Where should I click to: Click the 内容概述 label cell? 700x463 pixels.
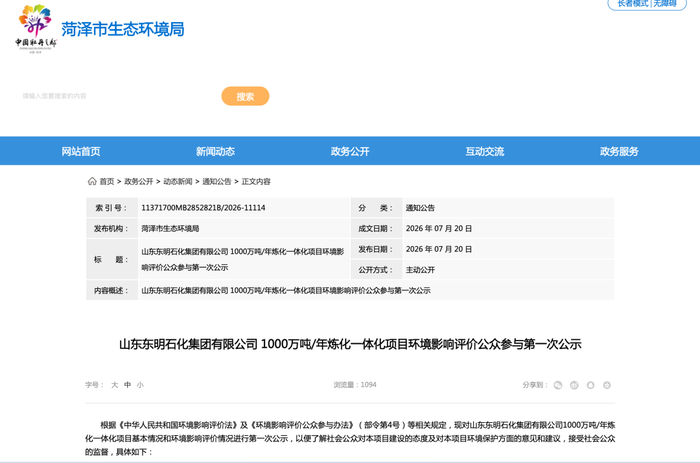(x=112, y=290)
